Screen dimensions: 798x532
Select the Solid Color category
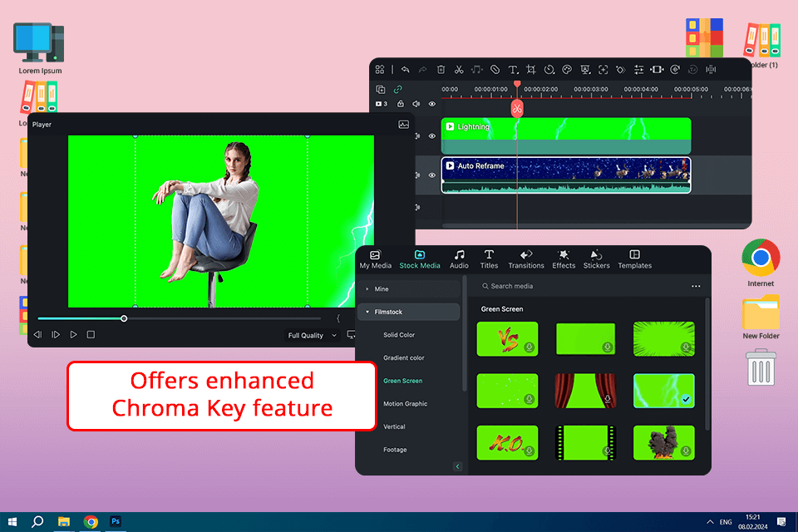(399, 335)
